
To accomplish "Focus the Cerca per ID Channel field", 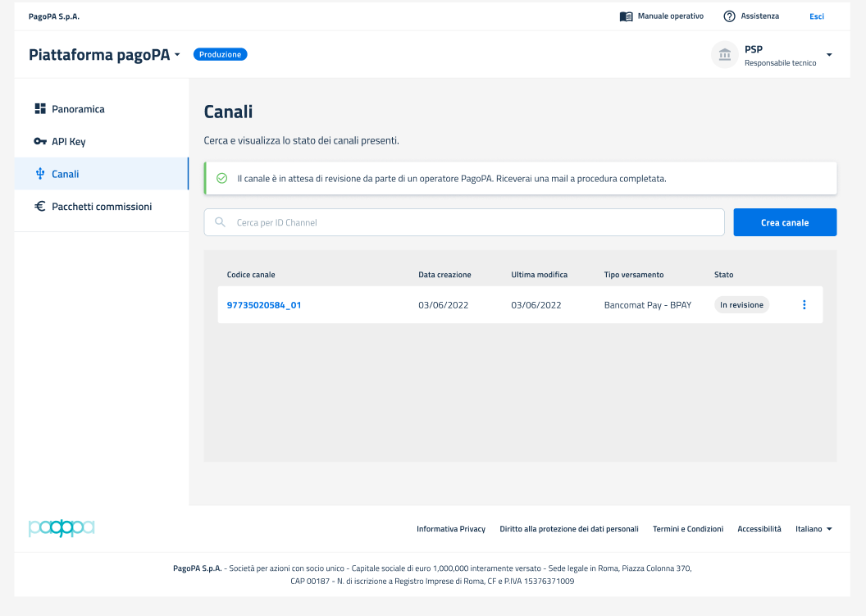I will (x=476, y=222).
